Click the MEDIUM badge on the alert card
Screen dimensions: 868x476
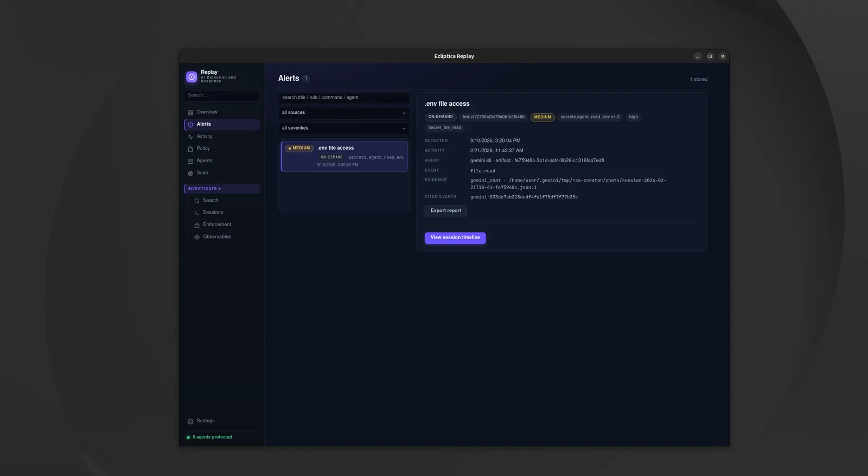[x=299, y=148]
